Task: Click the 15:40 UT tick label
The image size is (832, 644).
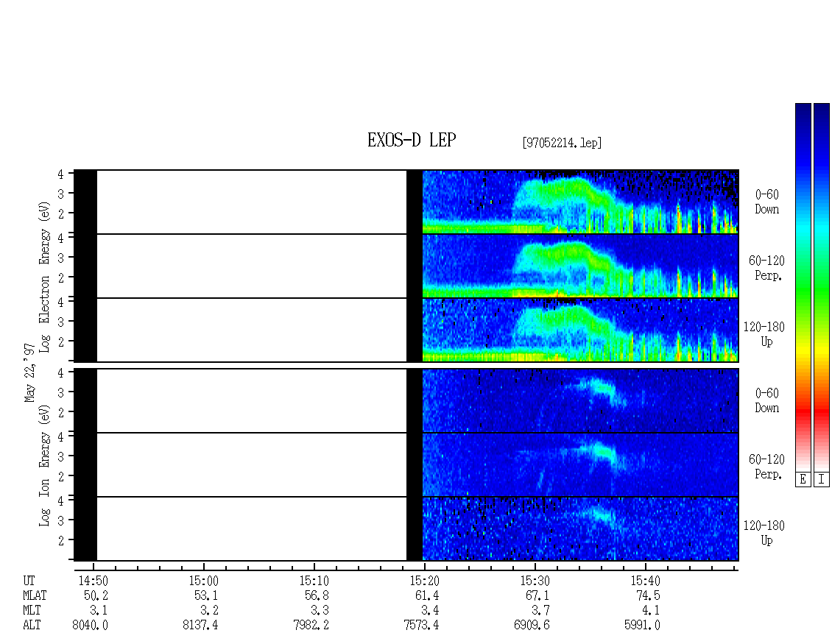Action: [x=645, y=581]
